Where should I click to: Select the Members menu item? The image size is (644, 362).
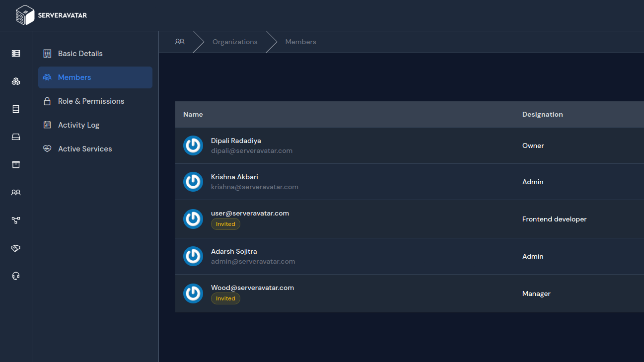click(74, 77)
